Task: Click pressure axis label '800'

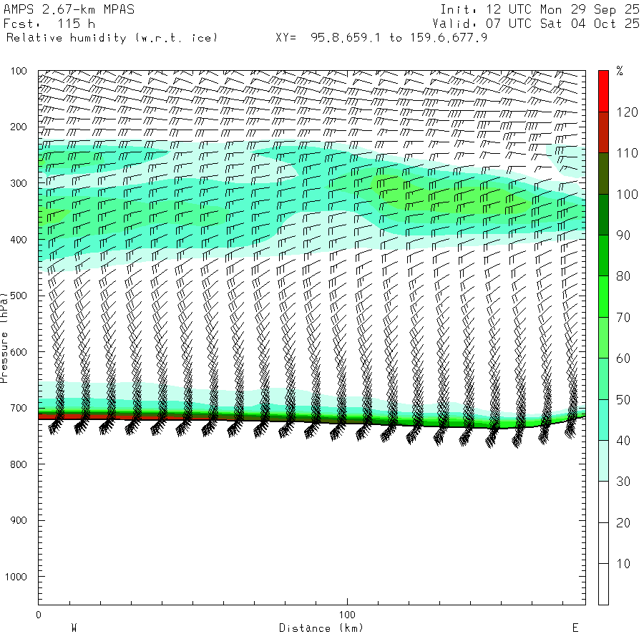Action: click(x=19, y=464)
